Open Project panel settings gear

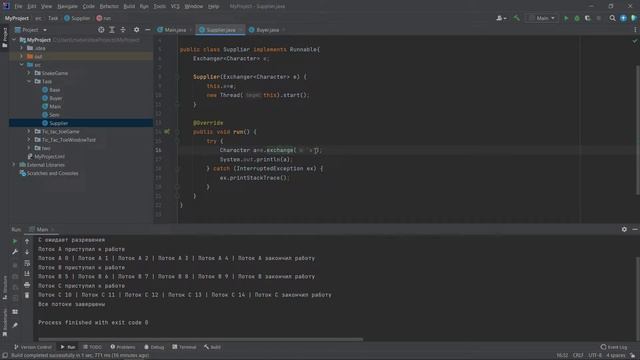(x=136, y=30)
